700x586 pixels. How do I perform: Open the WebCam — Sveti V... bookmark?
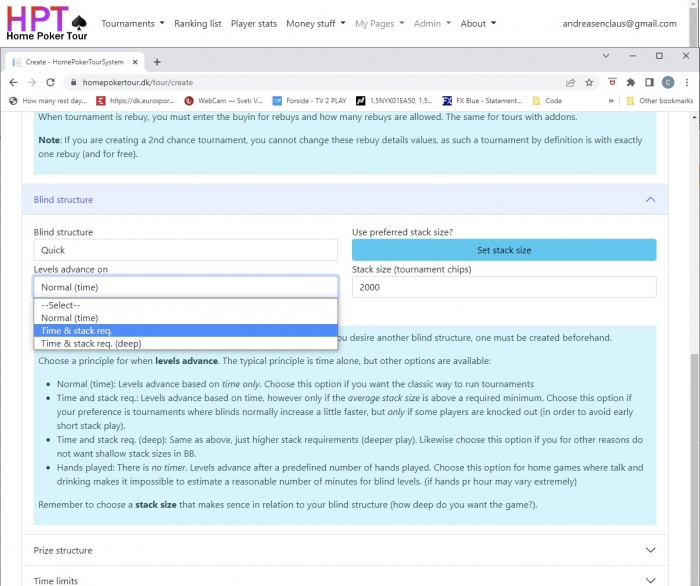tap(224, 101)
